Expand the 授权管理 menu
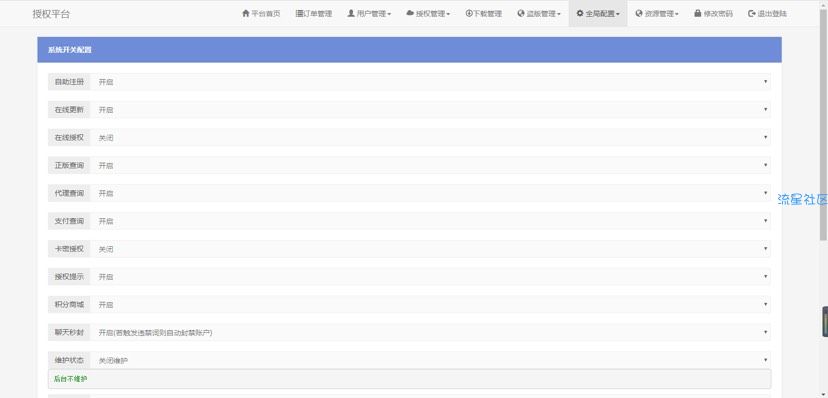Image resolution: width=828 pixels, height=398 pixels. (428, 14)
